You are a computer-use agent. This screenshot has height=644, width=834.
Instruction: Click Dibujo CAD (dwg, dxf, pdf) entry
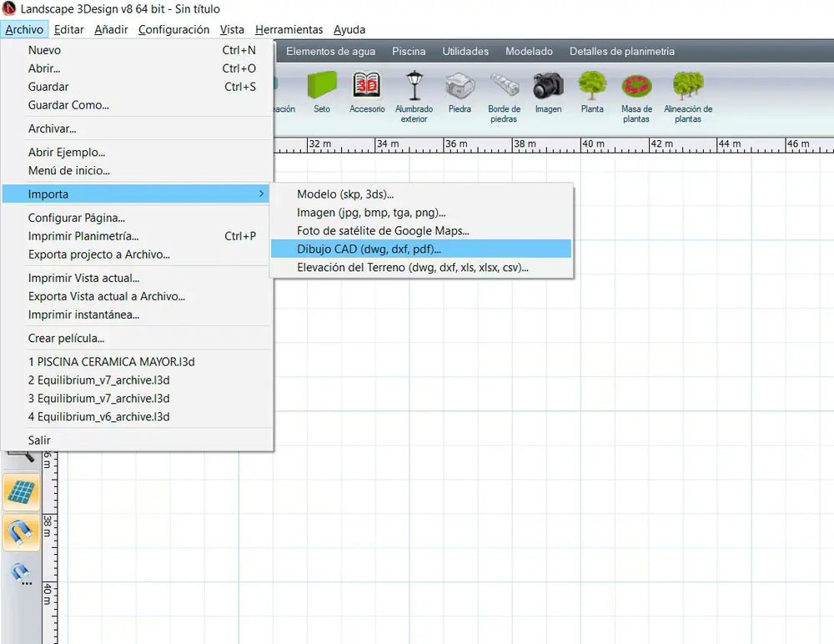click(369, 249)
